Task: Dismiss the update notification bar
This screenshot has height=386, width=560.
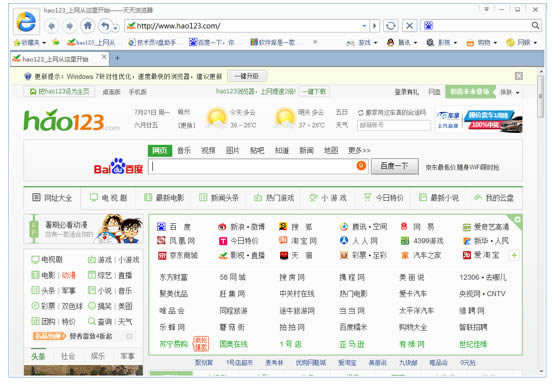Action: tap(519, 76)
